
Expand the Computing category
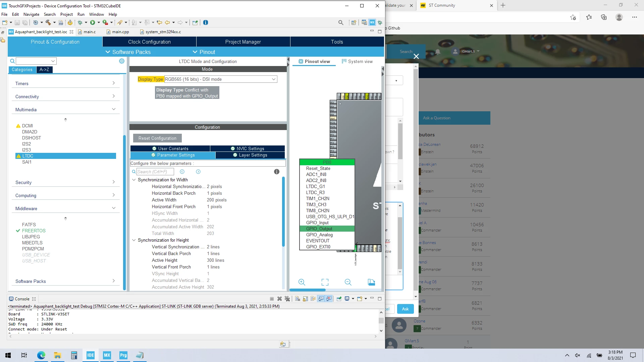tap(65, 195)
